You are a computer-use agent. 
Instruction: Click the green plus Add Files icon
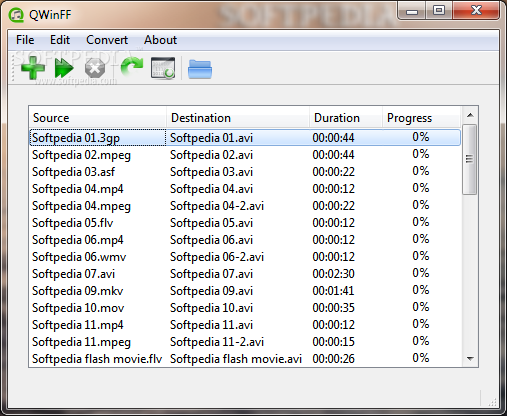33,68
